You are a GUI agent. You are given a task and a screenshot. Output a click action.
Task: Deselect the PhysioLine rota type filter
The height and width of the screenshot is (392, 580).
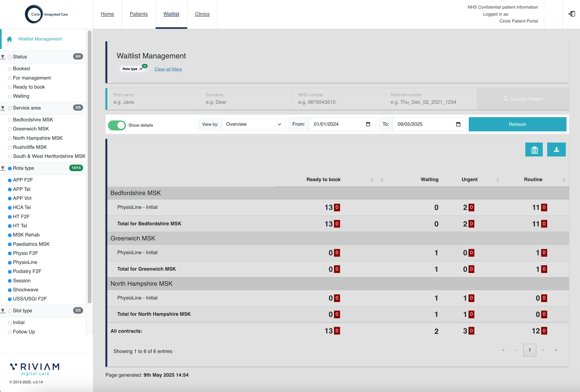tap(10, 262)
